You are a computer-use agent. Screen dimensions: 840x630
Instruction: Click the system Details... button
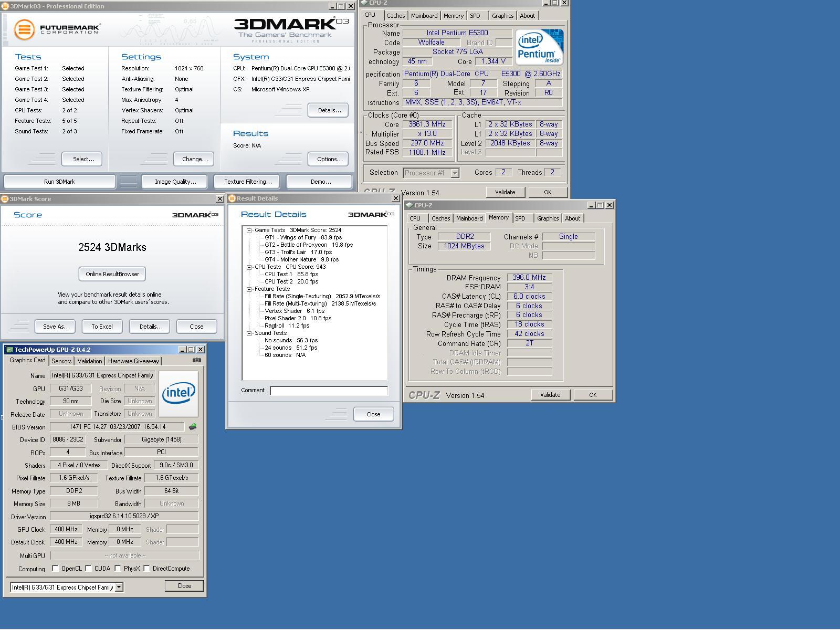[x=328, y=110]
